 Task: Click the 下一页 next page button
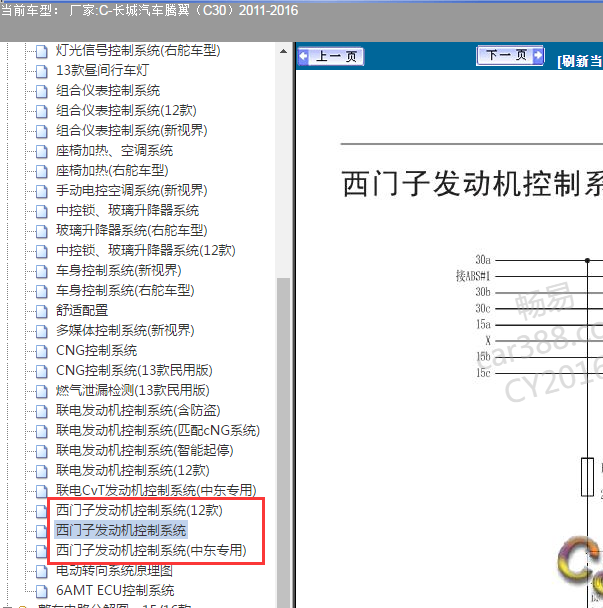click(x=510, y=55)
